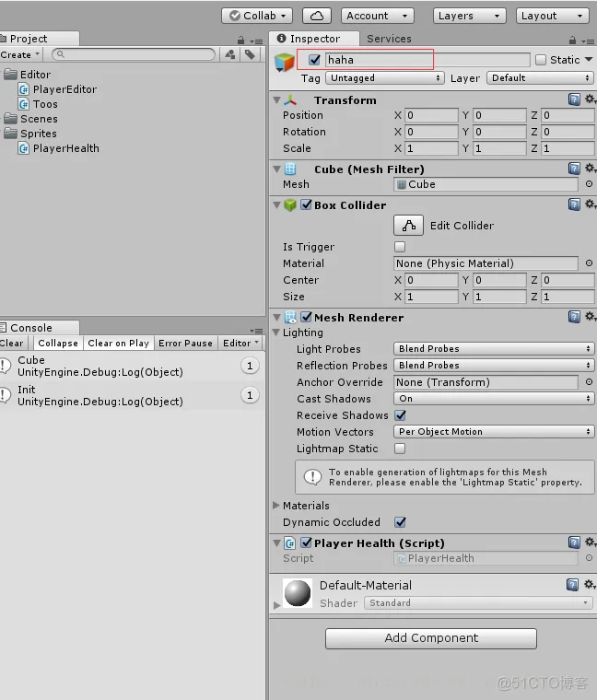
Task: Open Console panel options menu icon
Action: pyautogui.click(x=257, y=331)
